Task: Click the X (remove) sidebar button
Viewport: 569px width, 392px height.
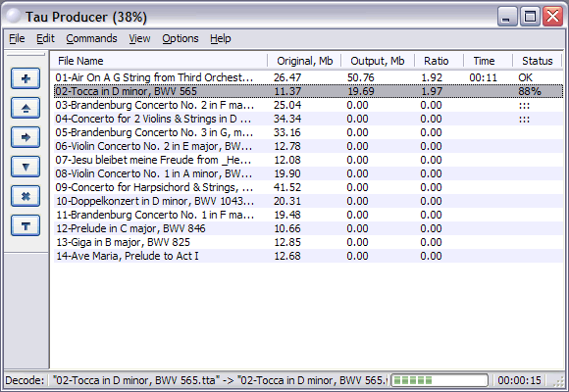Action: [x=26, y=196]
